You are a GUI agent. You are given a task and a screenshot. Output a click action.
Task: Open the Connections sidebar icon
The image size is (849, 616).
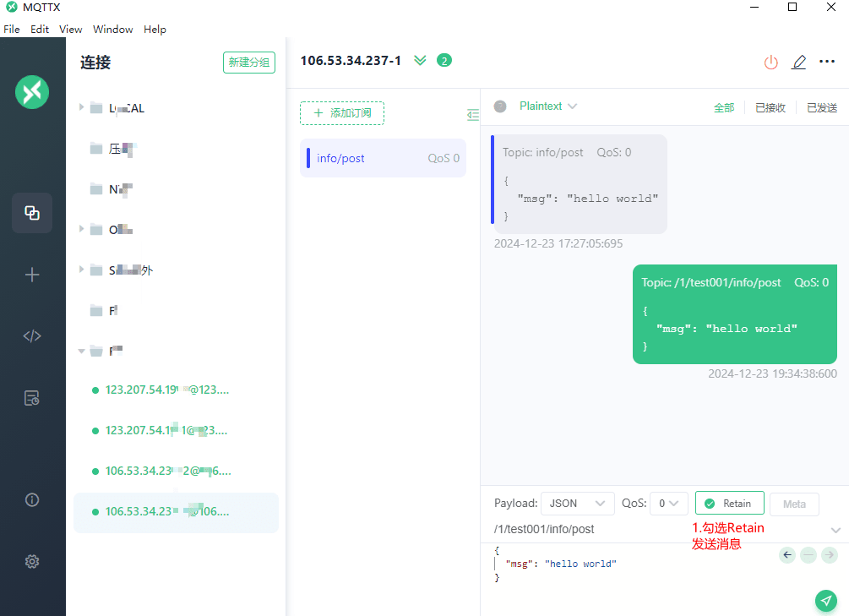32,213
